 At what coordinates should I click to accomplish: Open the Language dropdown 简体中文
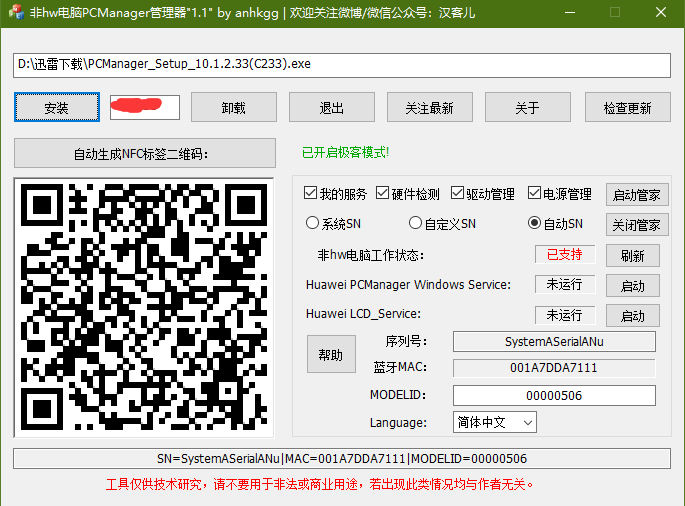pyautogui.click(x=495, y=422)
